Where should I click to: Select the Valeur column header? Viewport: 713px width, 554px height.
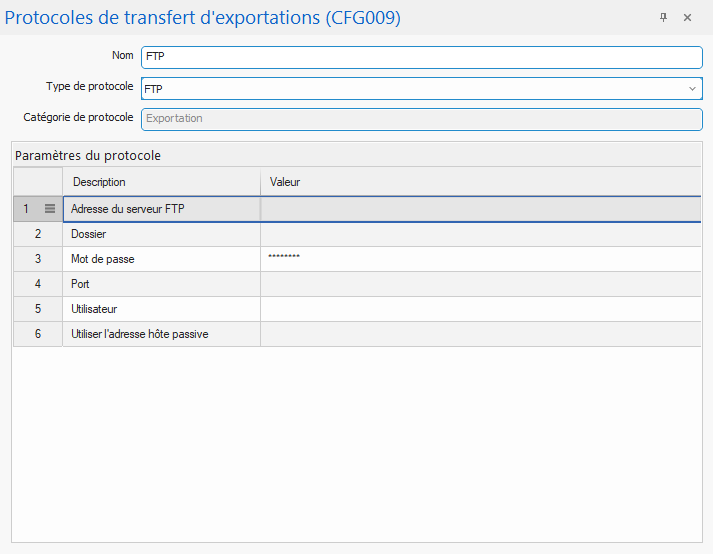click(x=480, y=182)
